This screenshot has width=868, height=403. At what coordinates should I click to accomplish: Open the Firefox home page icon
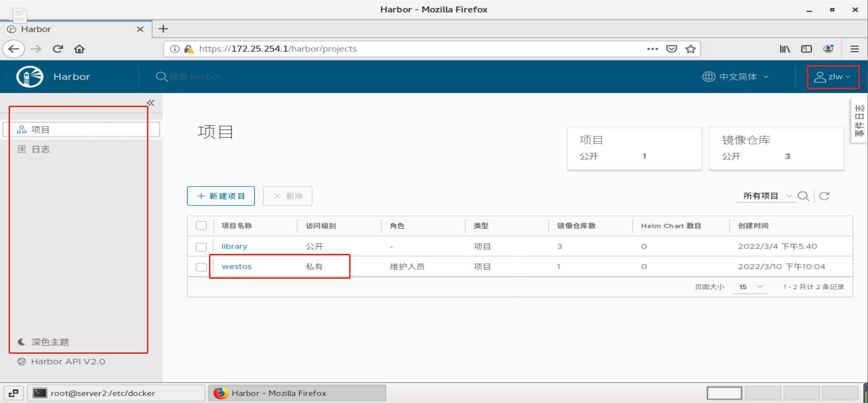(80, 49)
